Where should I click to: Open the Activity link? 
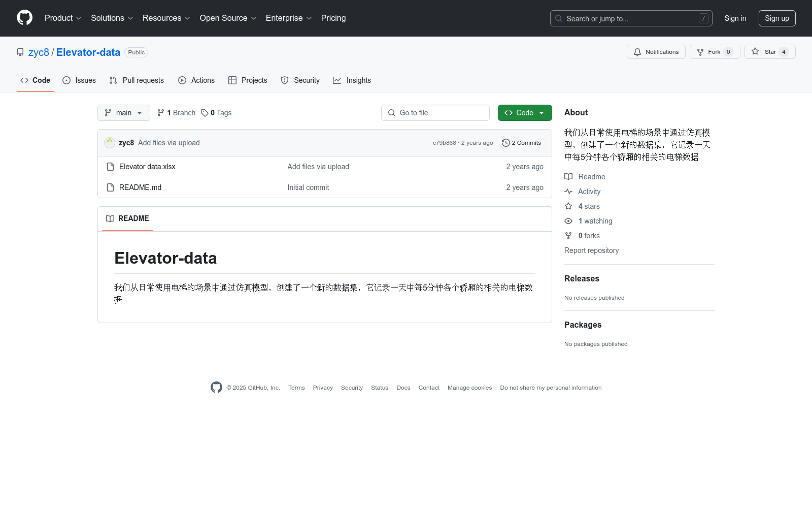pyautogui.click(x=583, y=192)
